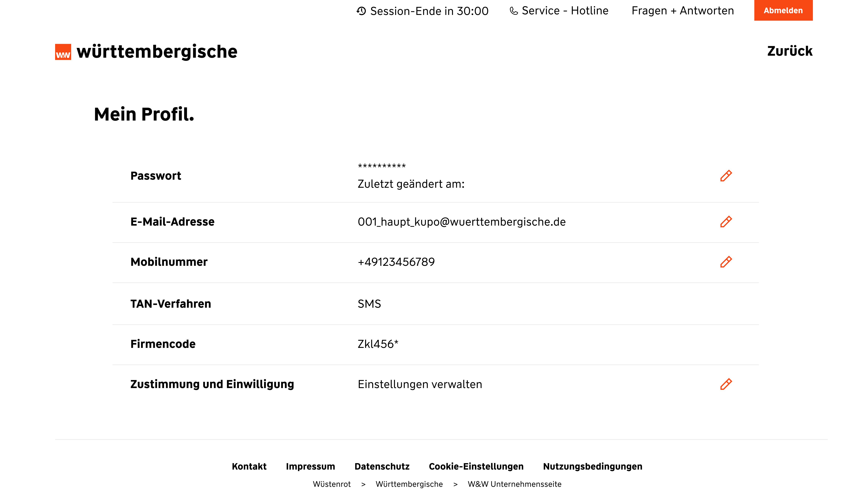
Task: Open Cookie-Einstellungen in the footer
Action: [x=476, y=466]
